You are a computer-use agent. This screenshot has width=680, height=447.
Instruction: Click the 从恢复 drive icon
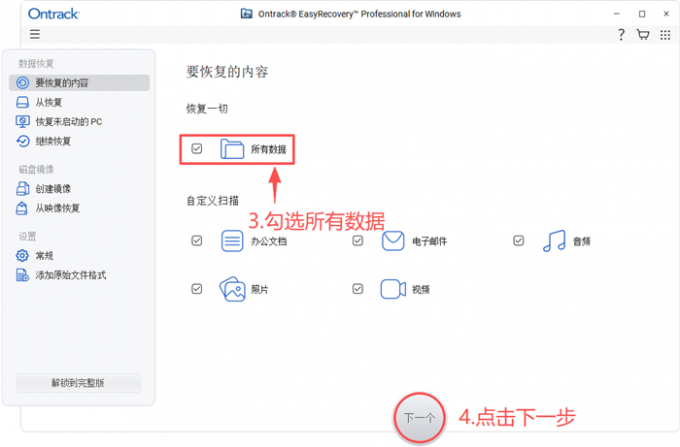click(23, 102)
